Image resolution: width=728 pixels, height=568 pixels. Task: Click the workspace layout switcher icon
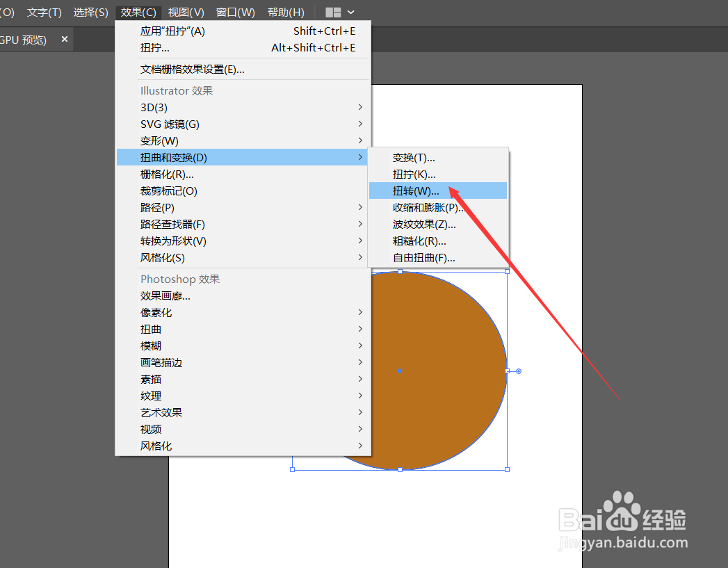coord(333,13)
